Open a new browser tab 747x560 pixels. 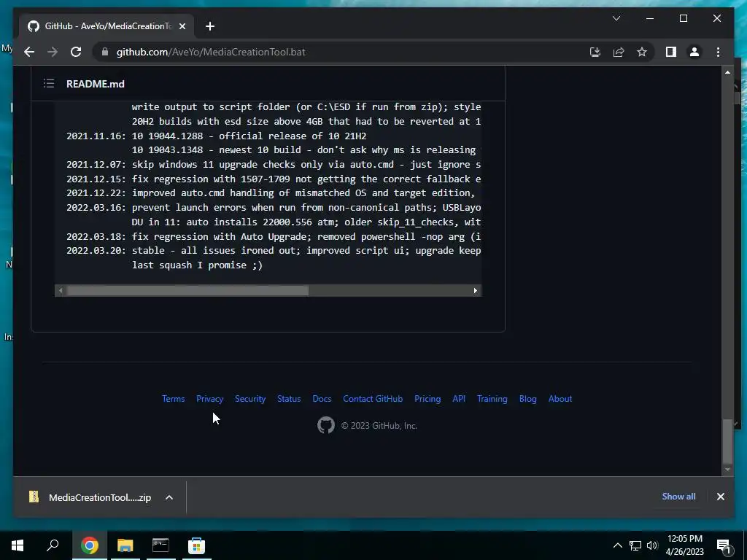pyautogui.click(x=210, y=26)
